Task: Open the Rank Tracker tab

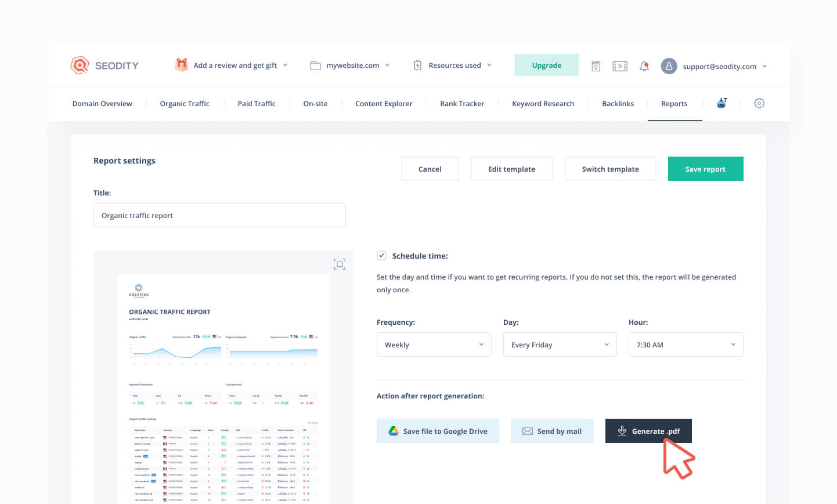Action: [x=462, y=104]
